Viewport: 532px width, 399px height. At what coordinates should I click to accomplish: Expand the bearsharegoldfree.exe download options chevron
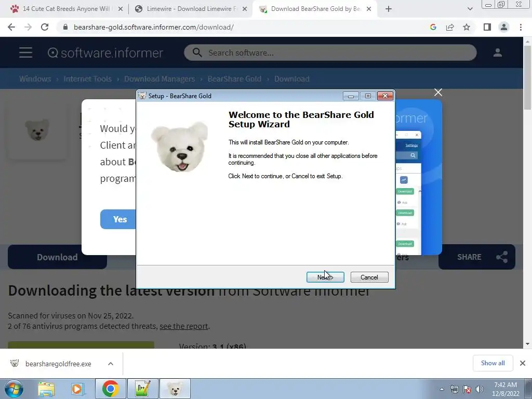point(111,364)
